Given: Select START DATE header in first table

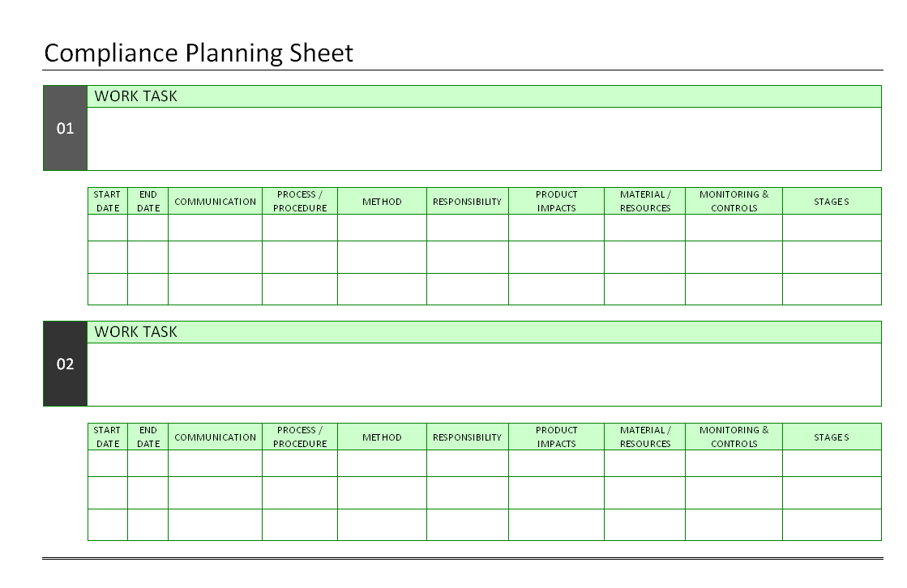Looking at the screenshot, I should pos(108,201).
